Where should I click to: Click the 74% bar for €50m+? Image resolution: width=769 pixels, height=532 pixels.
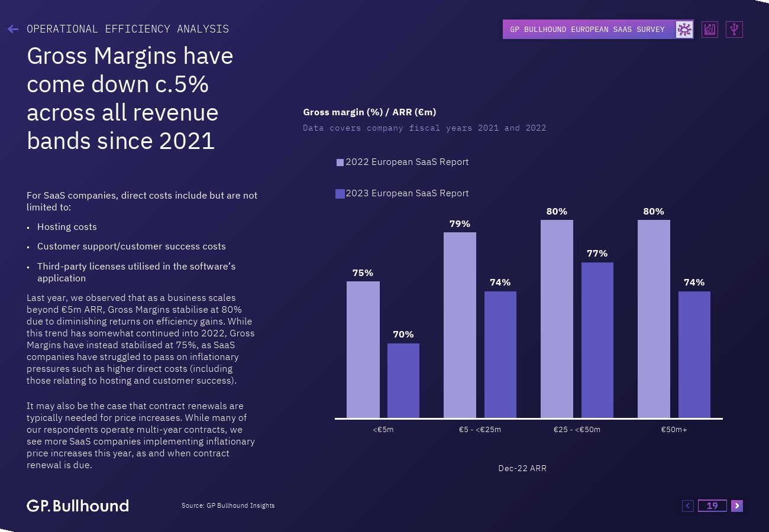[694, 355]
